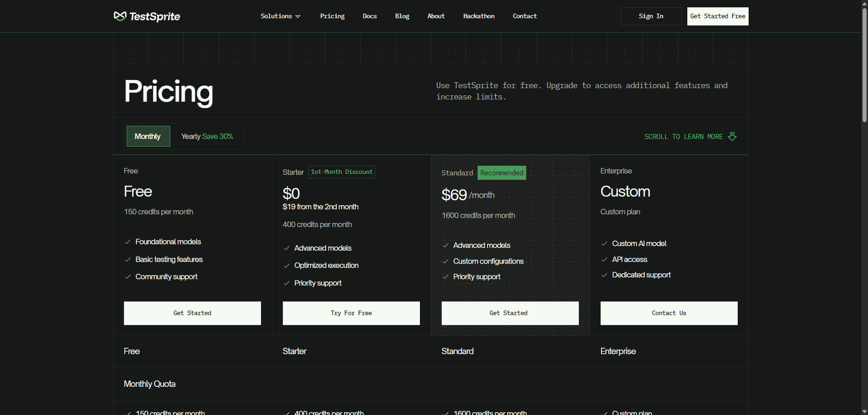Click the page vertical scrollbar
The height and width of the screenshot is (415, 868).
[x=864, y=65]
